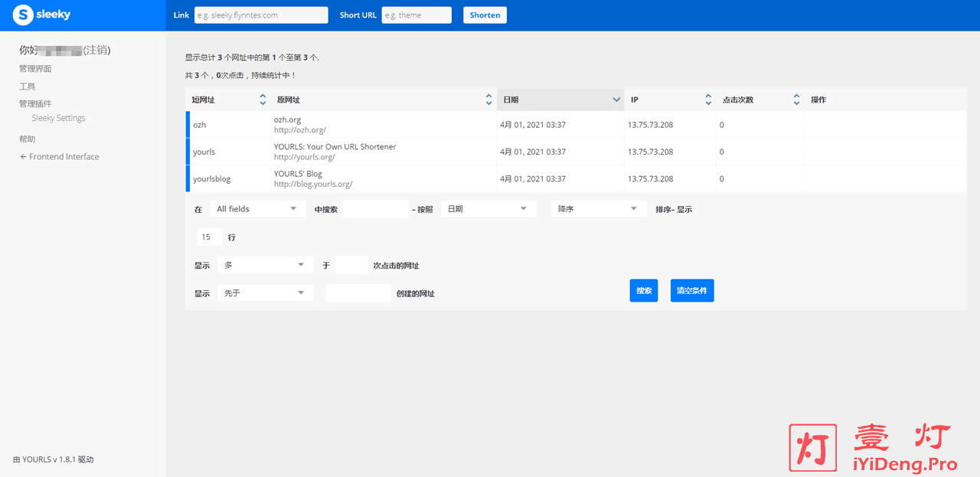
Task: Open 管理界面 in the sidebar
Action: (35, 69)
